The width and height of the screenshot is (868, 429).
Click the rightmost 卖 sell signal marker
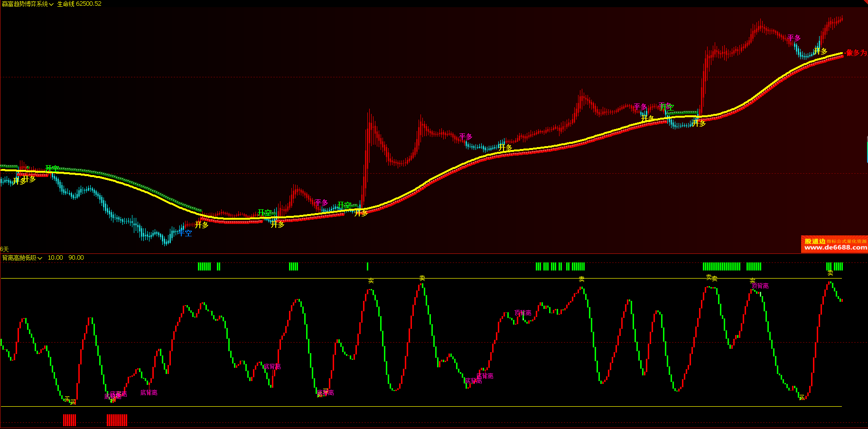pos(830,273)
